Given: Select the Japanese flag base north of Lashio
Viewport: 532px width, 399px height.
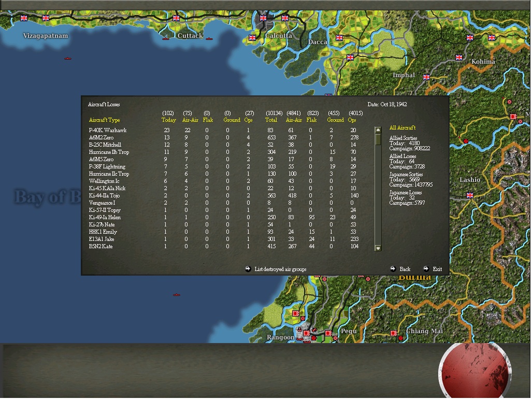Looking at the screenshot, I should tap(513, 117).
